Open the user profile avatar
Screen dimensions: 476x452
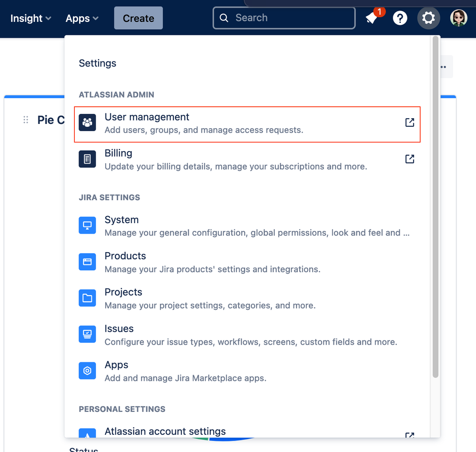[x=458, y=18]
